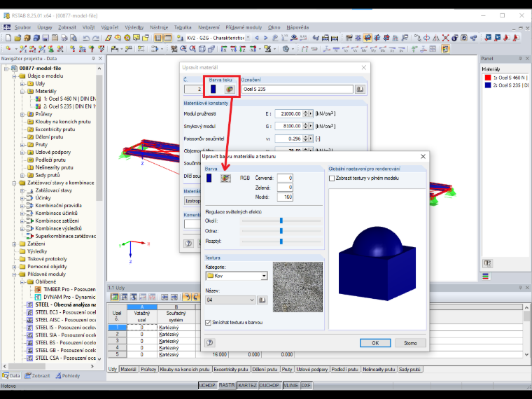Viewport: 532px width, 399px height.
Task: Expand the Zatížení tree node
Action: click(x=14, y=244)
